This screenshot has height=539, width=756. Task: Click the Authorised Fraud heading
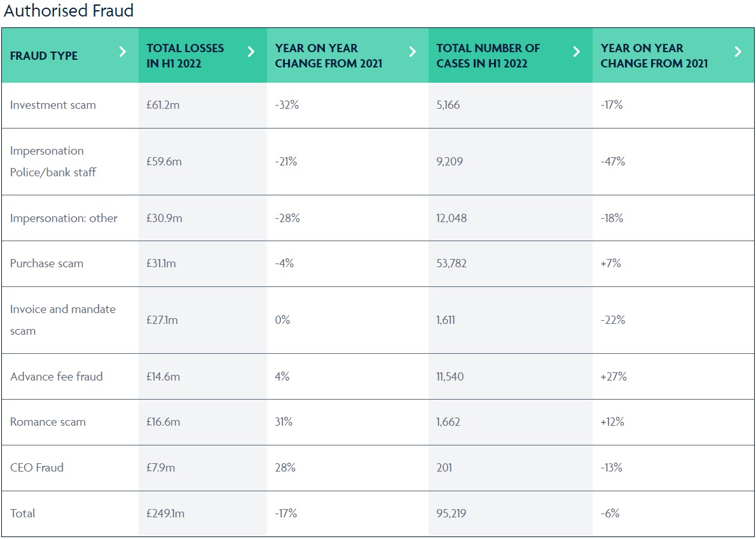[69, 11]
